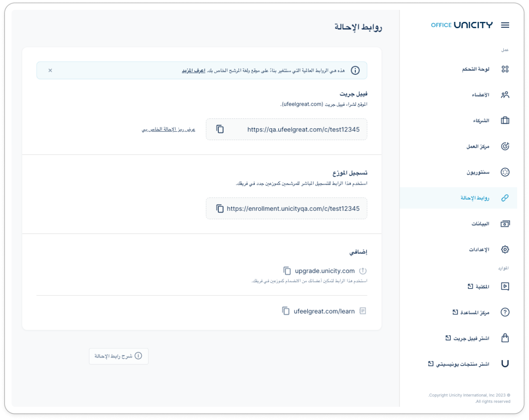Click the dashboard grid icon
This screenshot has height=420, width=529.
[505, 69]
